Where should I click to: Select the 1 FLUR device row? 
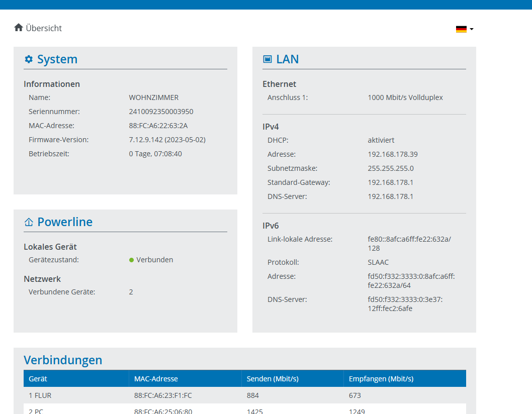40,395
